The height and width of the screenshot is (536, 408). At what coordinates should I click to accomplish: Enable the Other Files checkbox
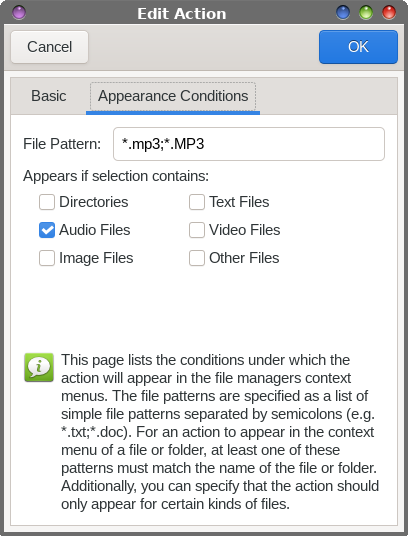pos(197,258)
